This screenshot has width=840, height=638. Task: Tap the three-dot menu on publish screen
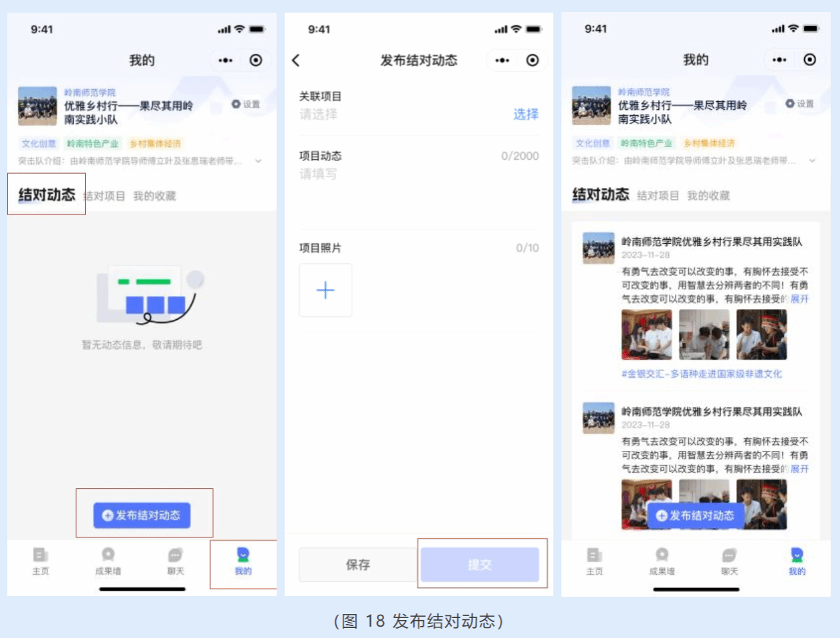(x=502, y=61)
